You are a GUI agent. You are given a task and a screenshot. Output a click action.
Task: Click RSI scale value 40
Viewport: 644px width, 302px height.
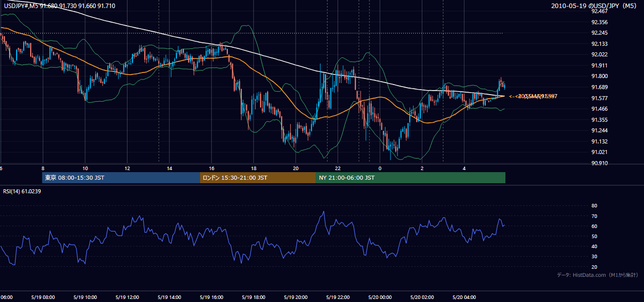(x=594, y=247)
